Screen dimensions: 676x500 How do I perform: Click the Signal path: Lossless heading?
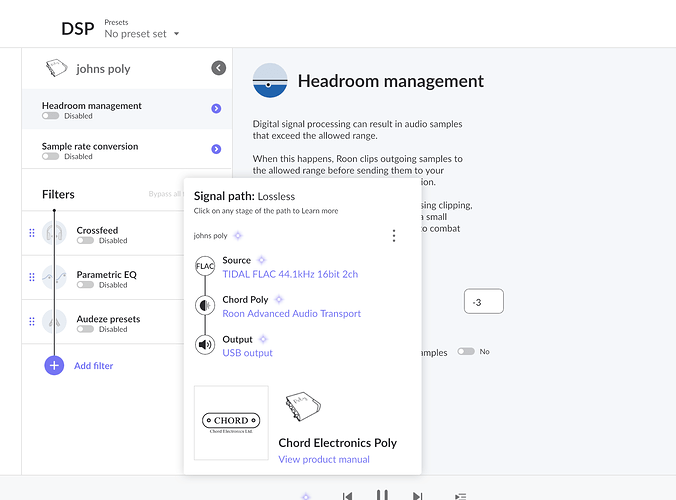pos(244,196)
